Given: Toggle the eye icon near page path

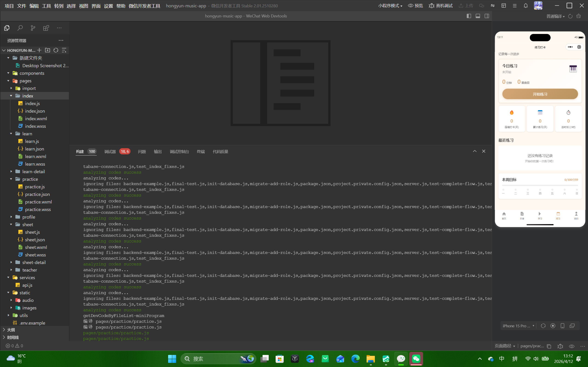Looking at the screenshot, I should [572, 346].
